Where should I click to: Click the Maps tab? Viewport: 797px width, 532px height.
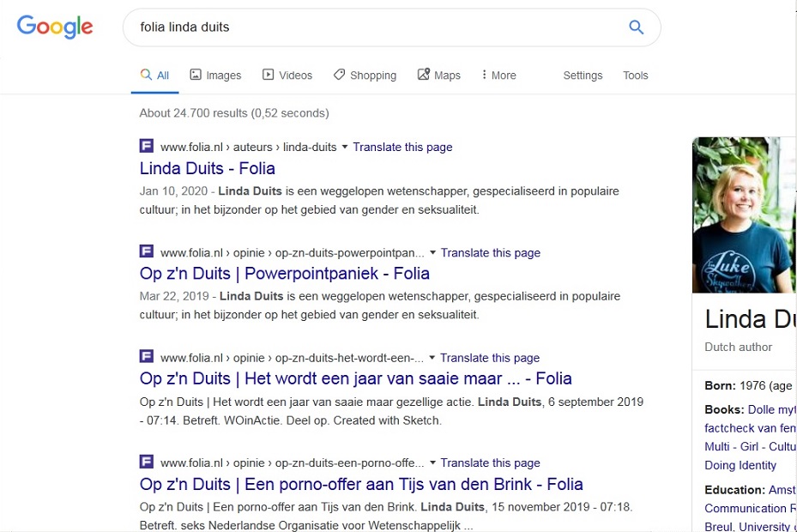[x=438, y=76]
